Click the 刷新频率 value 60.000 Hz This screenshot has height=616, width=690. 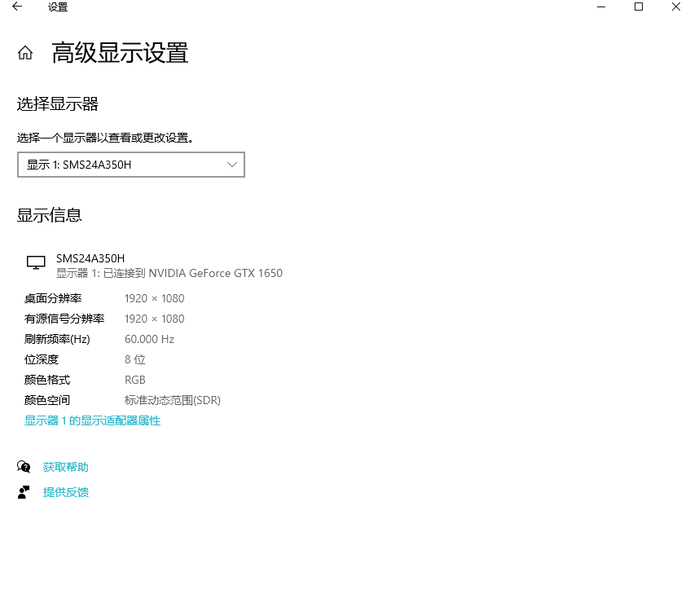pyautogui.click(x=149, y=339)
